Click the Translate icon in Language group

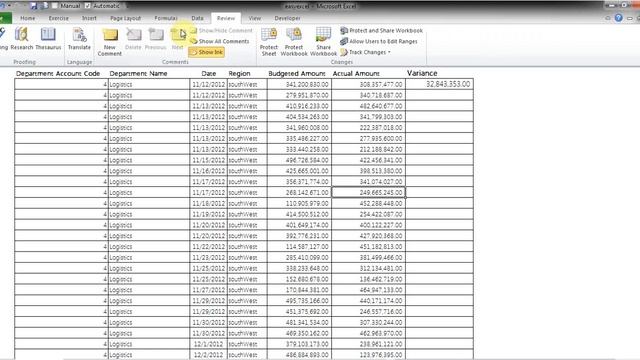pyautogui.click(x=79, y=38)
